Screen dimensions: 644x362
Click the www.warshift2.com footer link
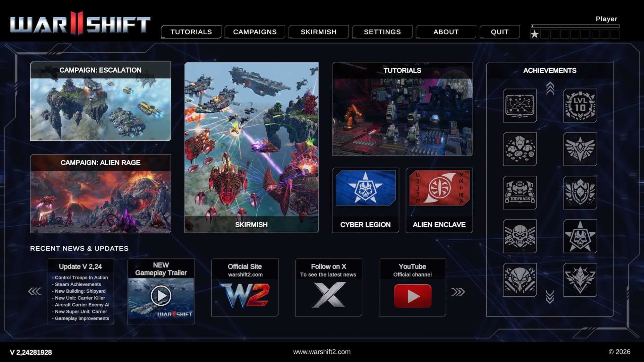tap(322, 352)
